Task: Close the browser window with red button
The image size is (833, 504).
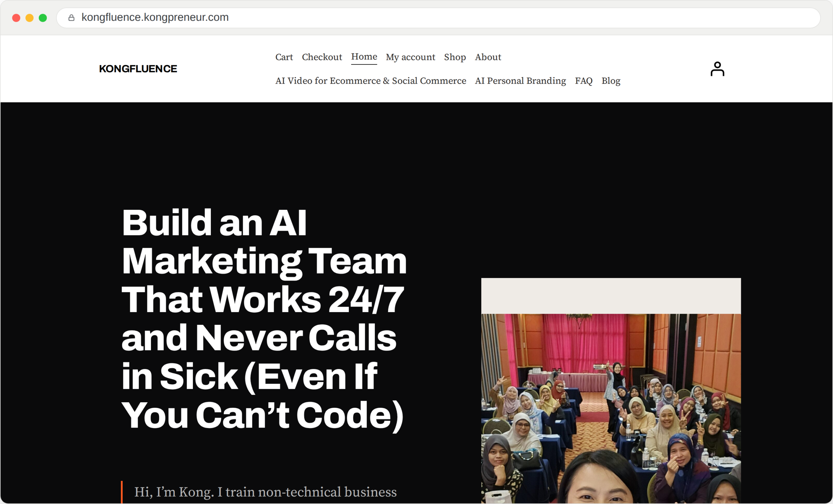Action: [x=16, y=18]
